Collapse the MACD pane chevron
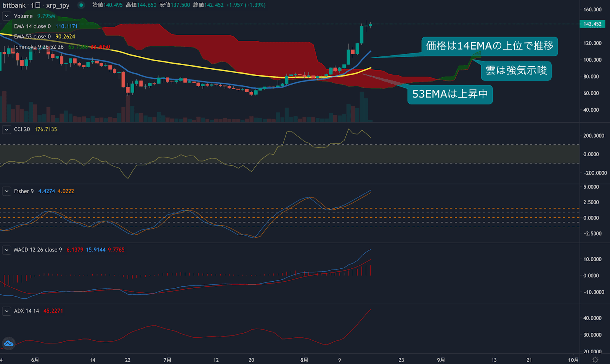The width and height of the screenshot is (610, 364). (6, 250)
